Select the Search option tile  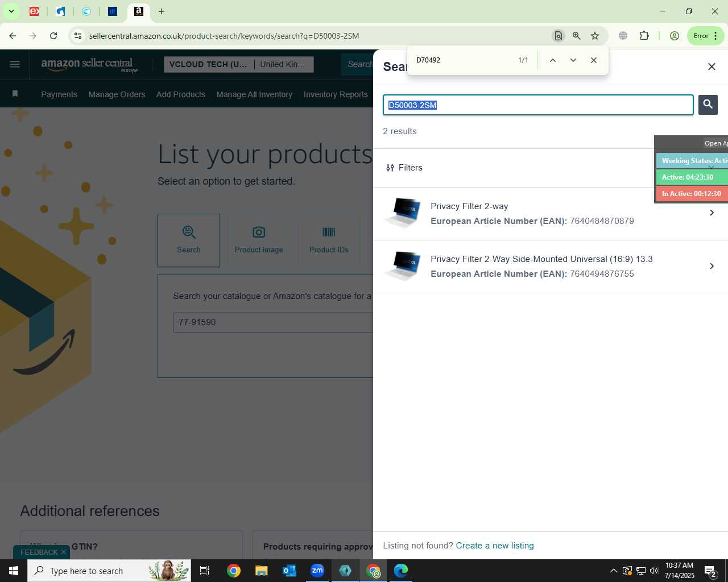click(189, 240)
